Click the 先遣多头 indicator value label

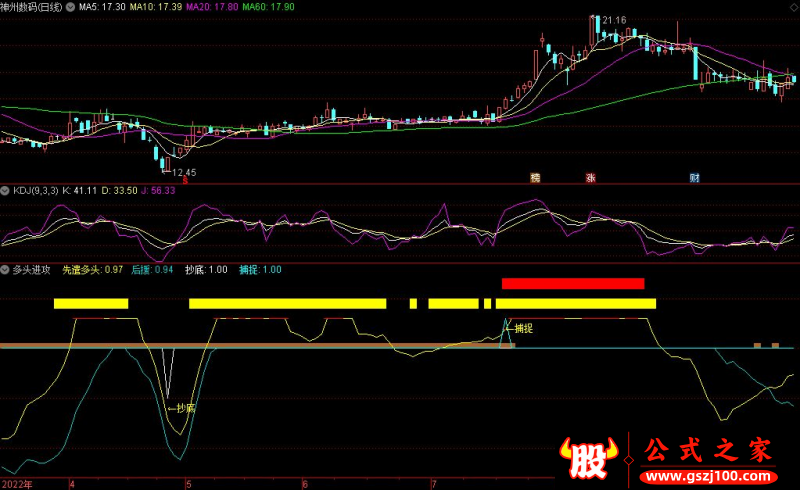92,270
